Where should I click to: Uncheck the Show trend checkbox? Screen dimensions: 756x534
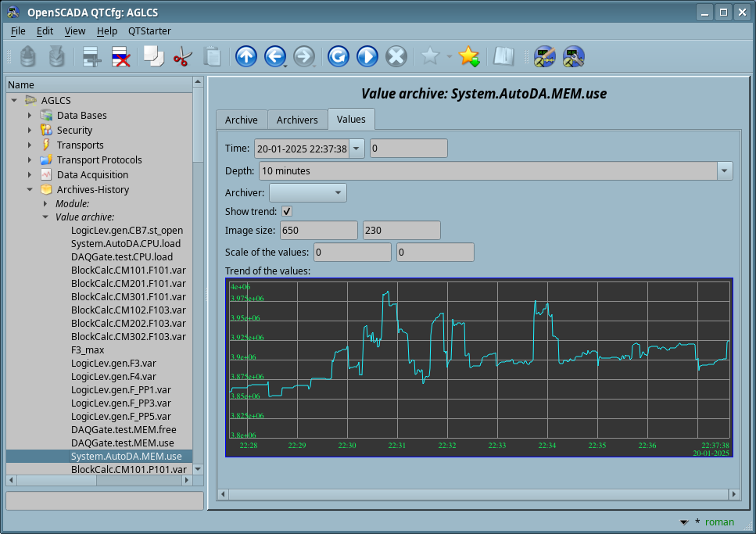pos(287,211)
